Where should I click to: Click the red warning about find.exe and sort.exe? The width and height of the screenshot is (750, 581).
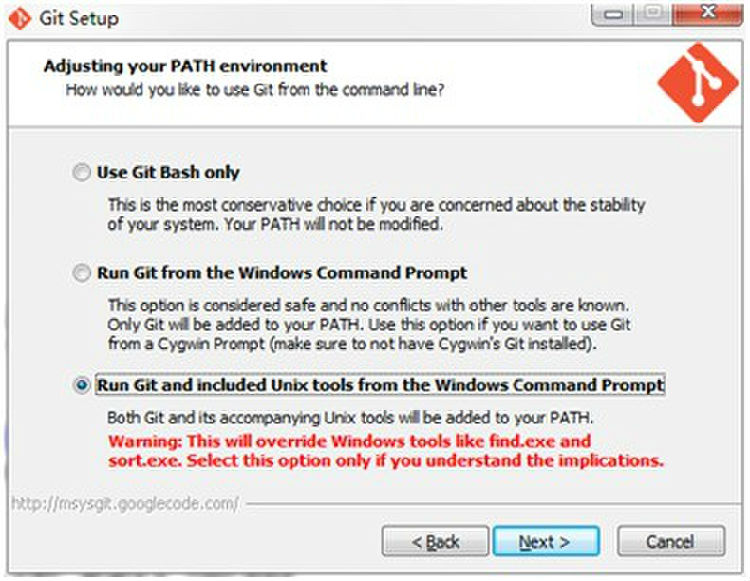point(386,451)
